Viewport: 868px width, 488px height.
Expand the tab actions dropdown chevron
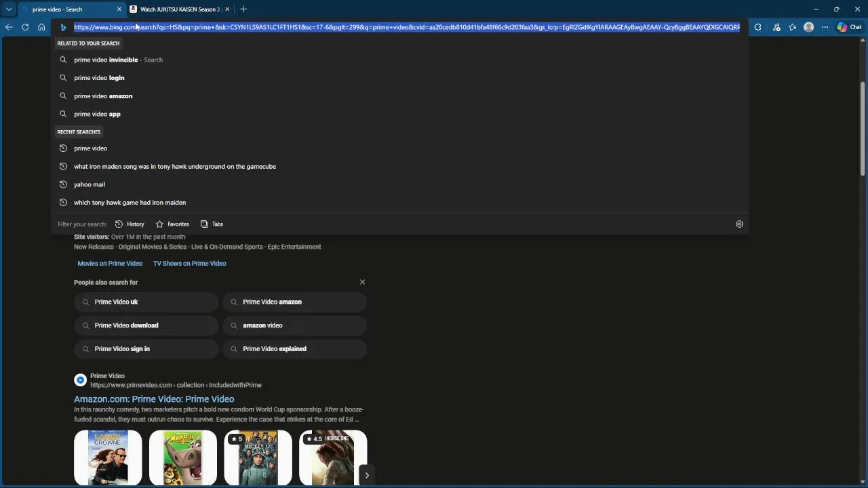point(9,9)
